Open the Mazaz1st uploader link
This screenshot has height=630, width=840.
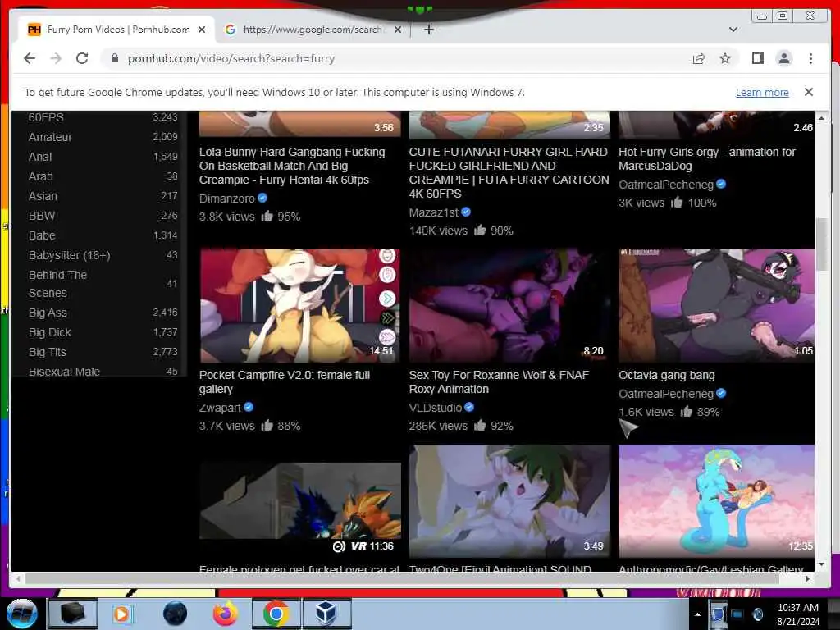pos(433,212)
